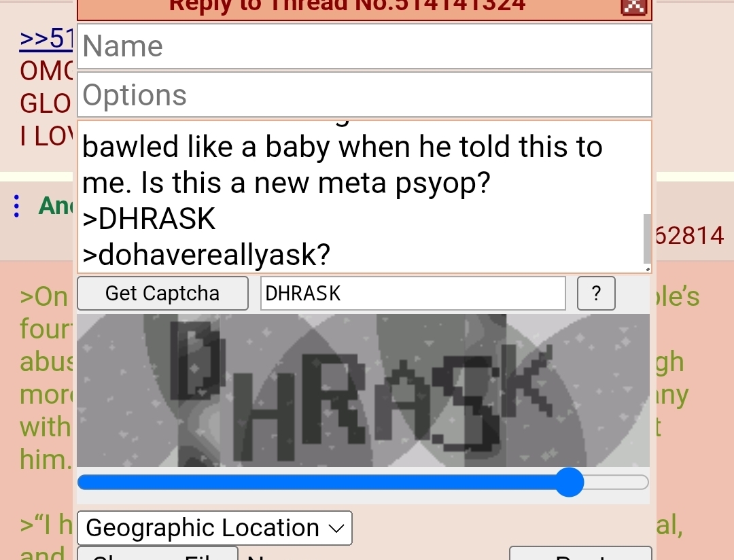Click inside the comment text area

click(360, 196)
